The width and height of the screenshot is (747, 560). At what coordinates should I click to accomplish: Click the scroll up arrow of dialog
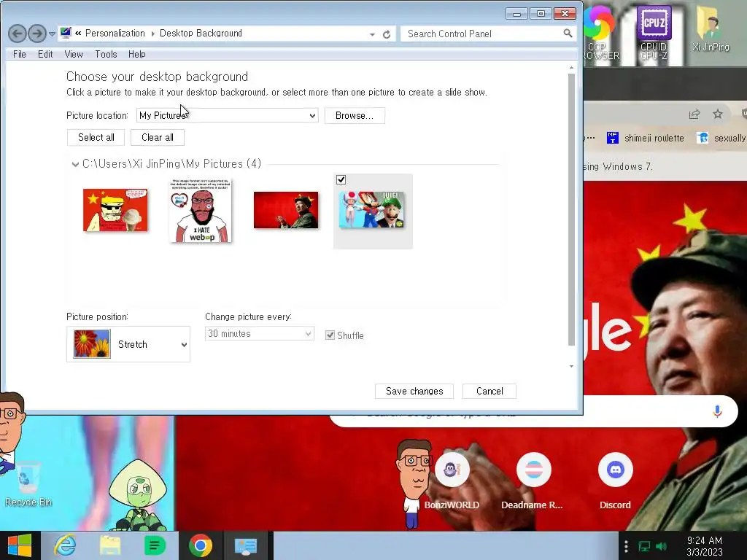click(572, 68)
